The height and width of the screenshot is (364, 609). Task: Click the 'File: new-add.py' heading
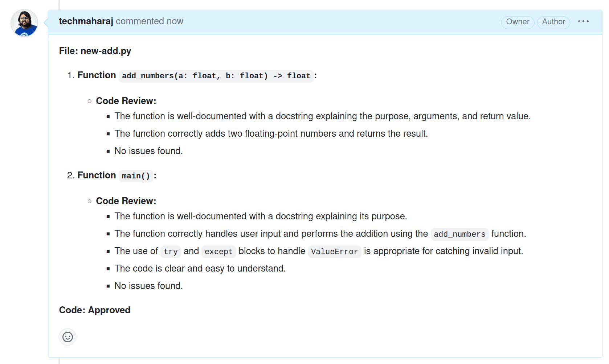pos(95,51)
